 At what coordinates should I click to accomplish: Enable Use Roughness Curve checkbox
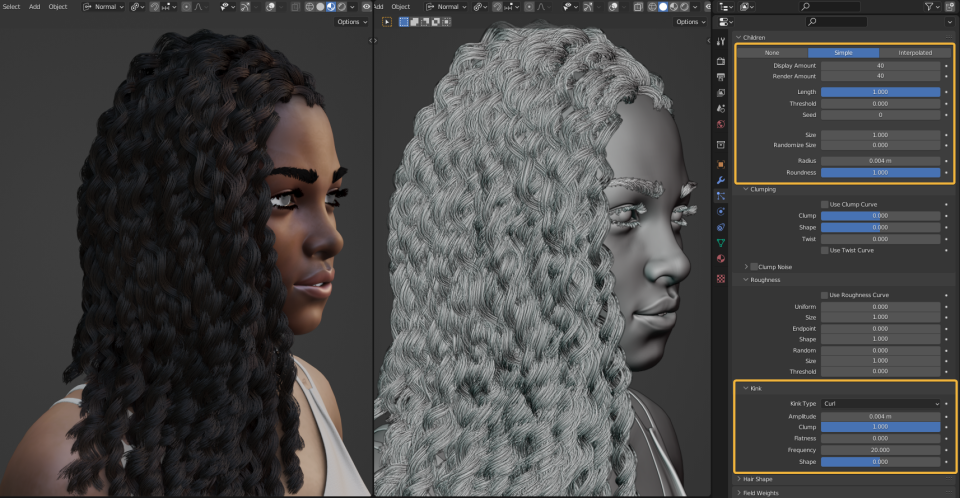[825, 295]
